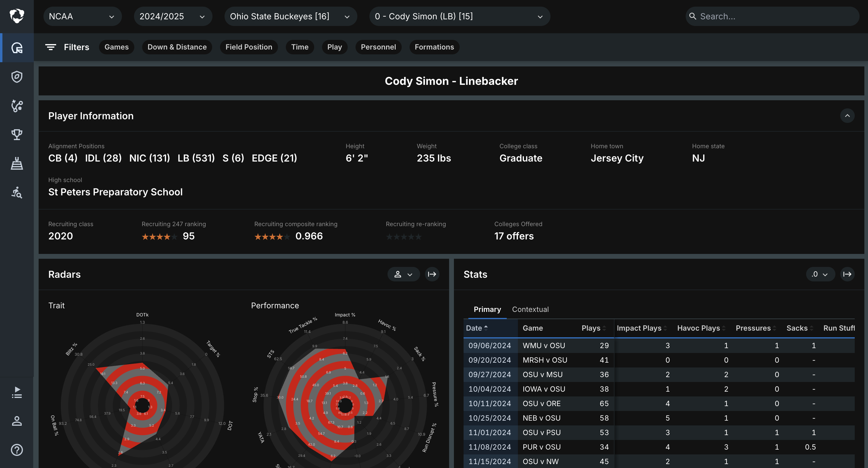Viewport: 868px width, 468px height.
Task: Open the trophy sidebar section
Action: 17,135
